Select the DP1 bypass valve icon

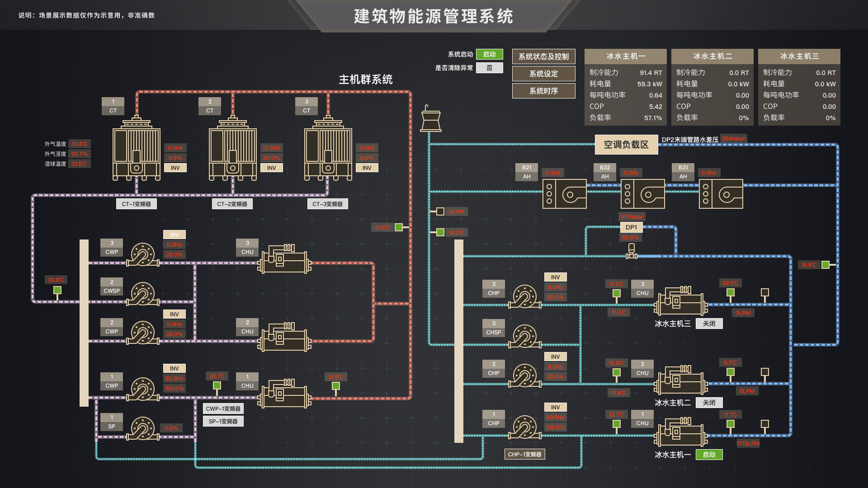click(631, 252)
